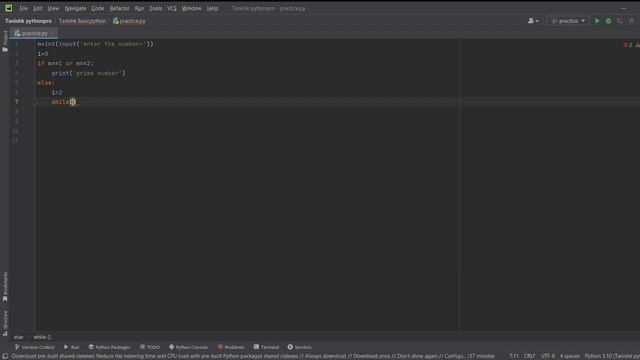Open the TODO tool window
The width and height of the screenshot is (640, 360).
150,347
